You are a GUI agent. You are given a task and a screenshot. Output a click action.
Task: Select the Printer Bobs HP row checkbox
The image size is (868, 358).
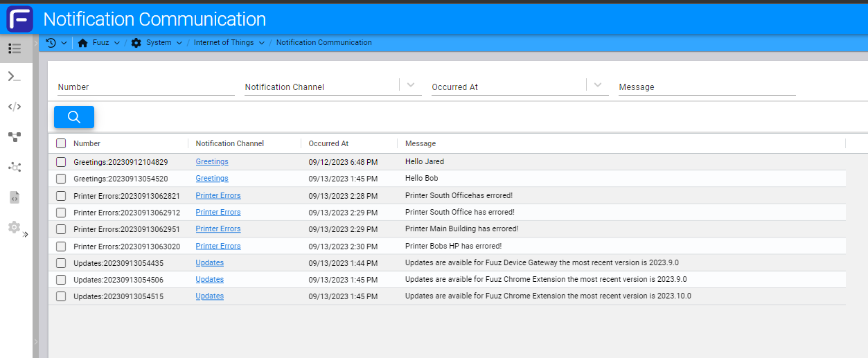point(61,246)
